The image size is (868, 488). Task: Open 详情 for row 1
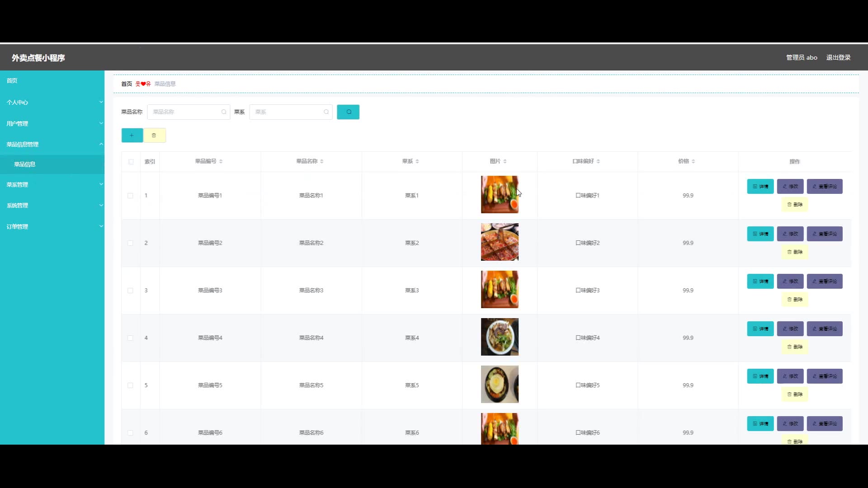760,187
